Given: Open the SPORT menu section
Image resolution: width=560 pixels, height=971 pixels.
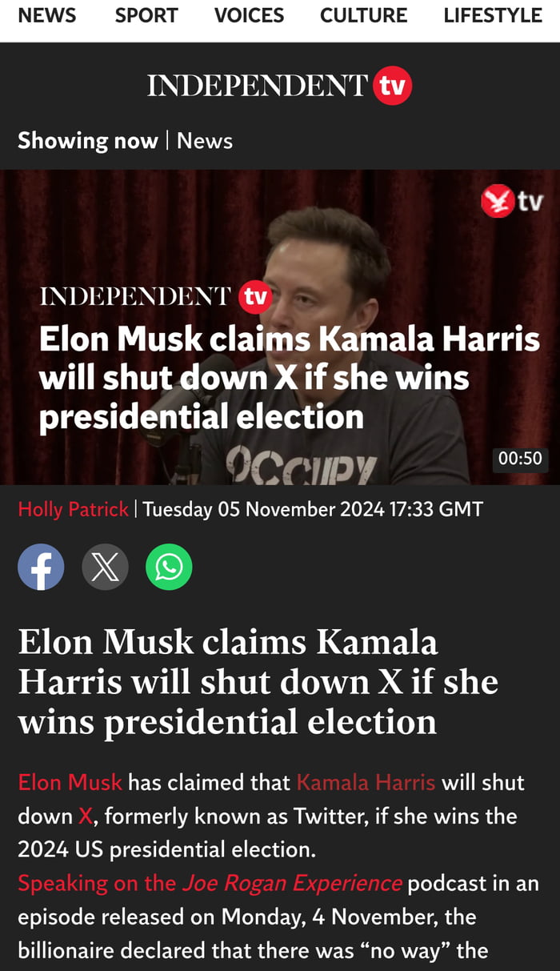Looking at the screenshot, I should 146,15.
